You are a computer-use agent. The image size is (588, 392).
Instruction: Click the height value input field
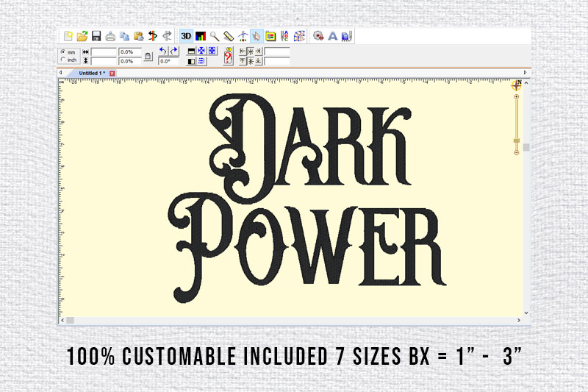point(104,61)
